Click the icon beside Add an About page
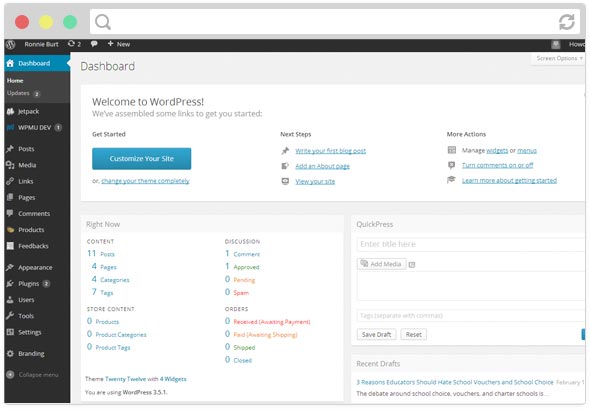 [x=285, y=166]
